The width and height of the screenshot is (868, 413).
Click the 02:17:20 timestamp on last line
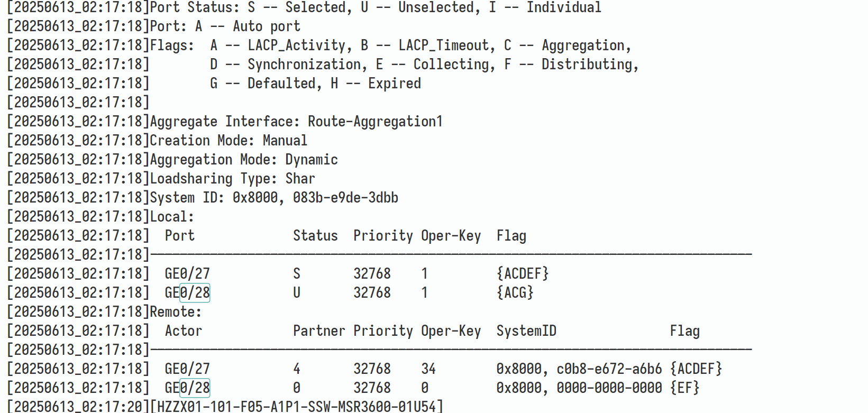[x=112, y=406]
